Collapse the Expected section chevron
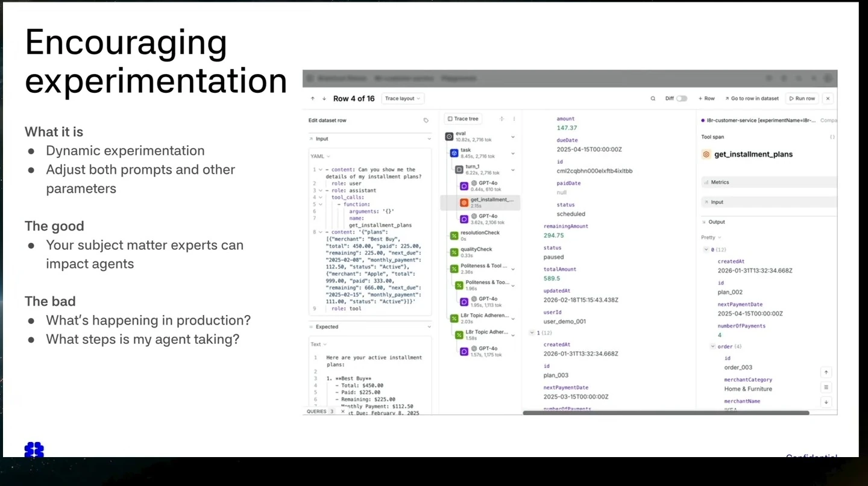The width and height of the screenshot is (868, 486). tap(430, 327)
